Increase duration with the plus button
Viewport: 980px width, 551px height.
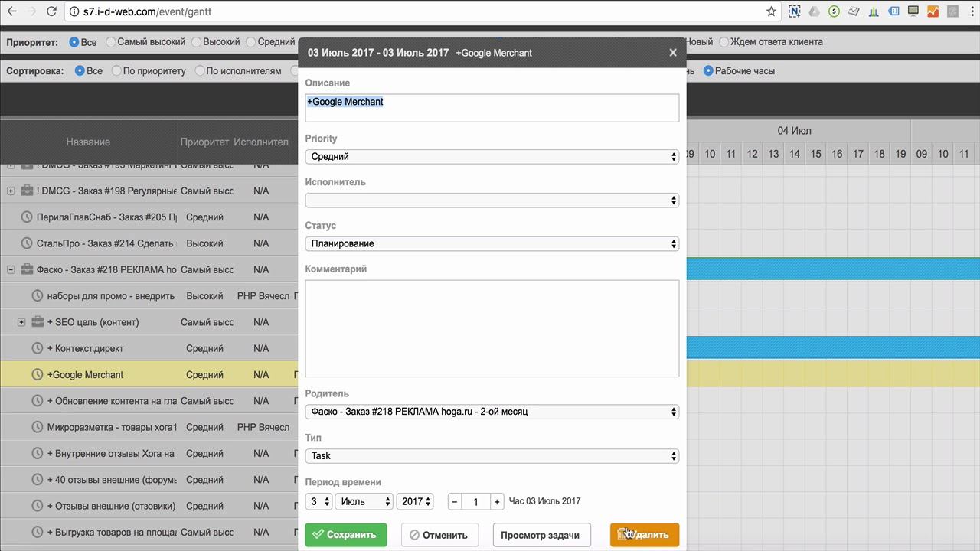tap(497, 502)
